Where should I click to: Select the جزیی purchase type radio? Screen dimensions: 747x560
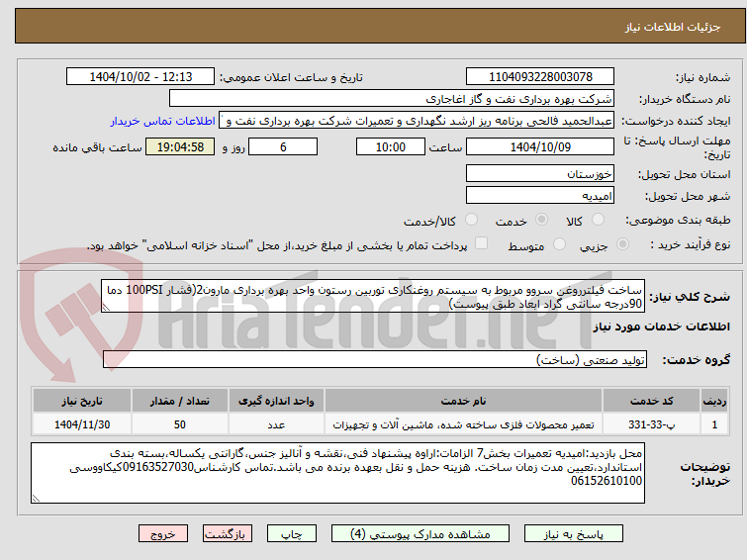tap(622, 244)
